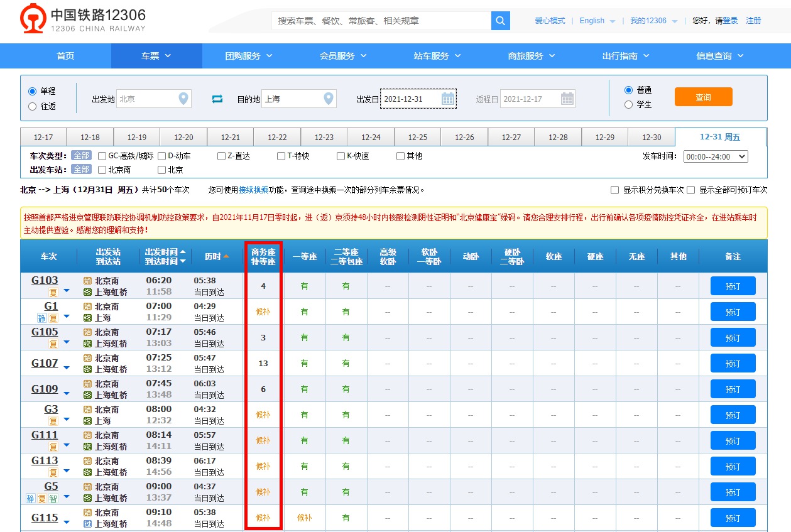
Task: Click the China Railway 12306 logo
Action: click(33, 20)
